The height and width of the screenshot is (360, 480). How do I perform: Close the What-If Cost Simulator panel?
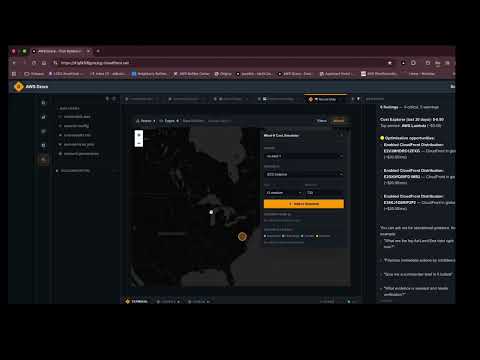(x=342, y=135)
